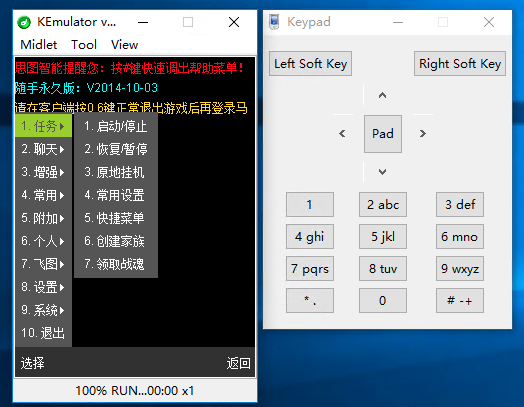524x407 pixels.
Task: Expand menu item 2. 聊天
Action: [43, 149]
